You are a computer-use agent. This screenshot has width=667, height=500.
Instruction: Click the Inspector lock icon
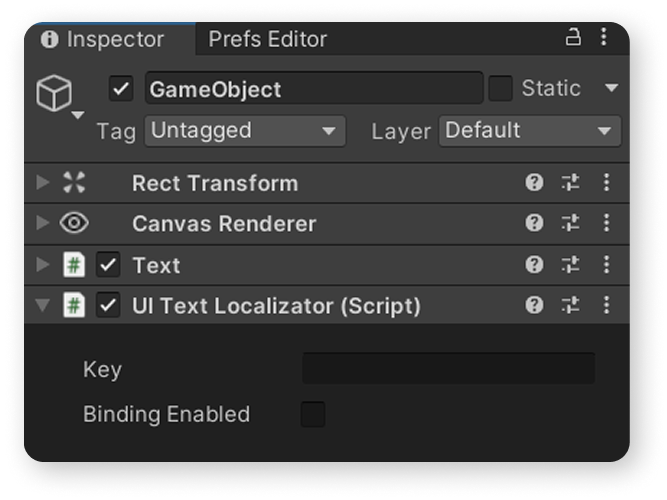pos(573,37)
